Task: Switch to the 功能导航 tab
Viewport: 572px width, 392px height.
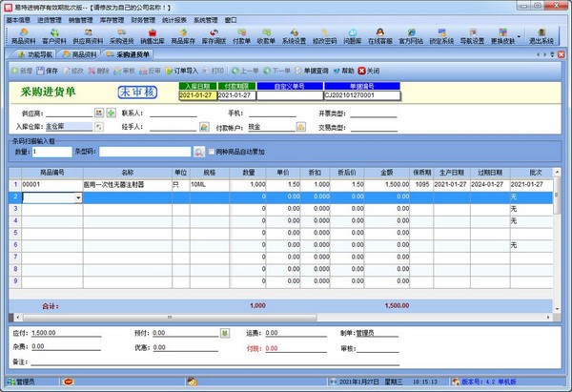Action: pyautogui.click(x=35, y=54)
